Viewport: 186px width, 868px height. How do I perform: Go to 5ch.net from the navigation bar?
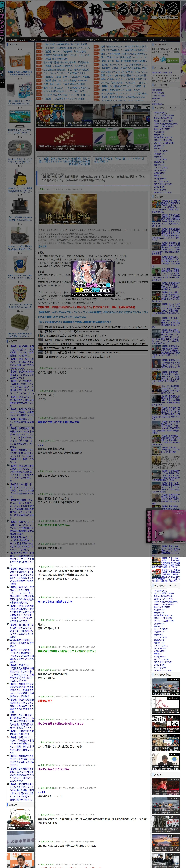click(x=151, y=40)
